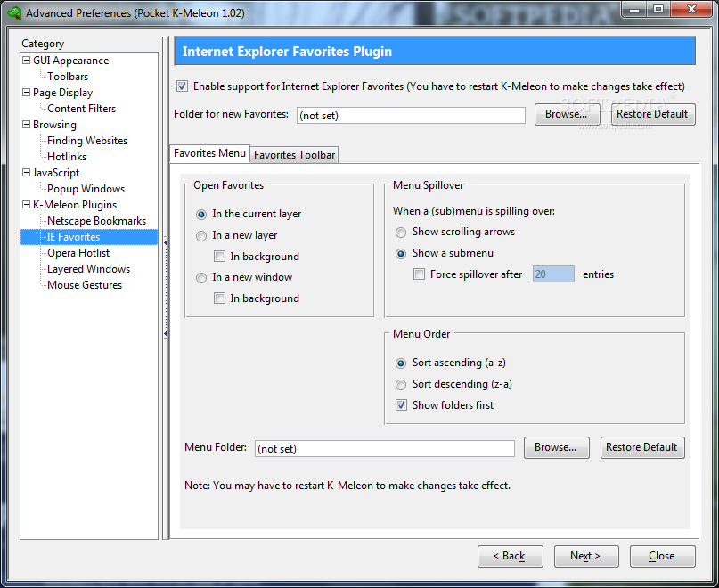Select Sort descending (z-a)
719x588 pixels.
(401, 384)
